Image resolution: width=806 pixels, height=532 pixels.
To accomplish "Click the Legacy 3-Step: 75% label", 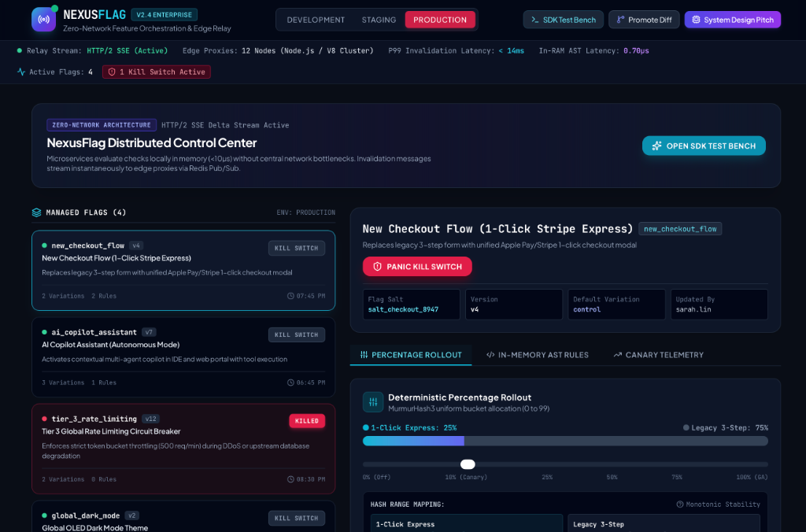I will 726,427.
